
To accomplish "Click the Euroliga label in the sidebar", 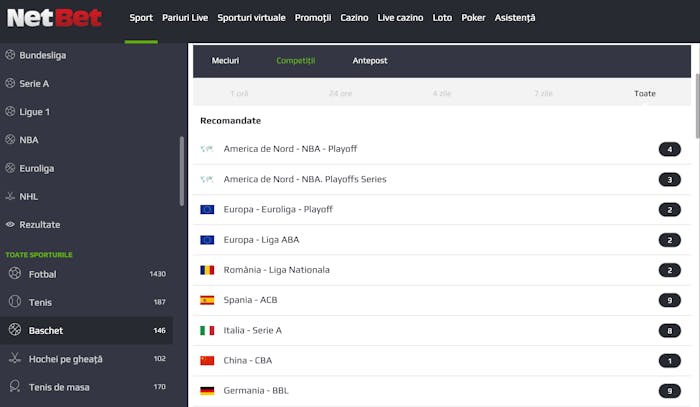I will [37, 168].
